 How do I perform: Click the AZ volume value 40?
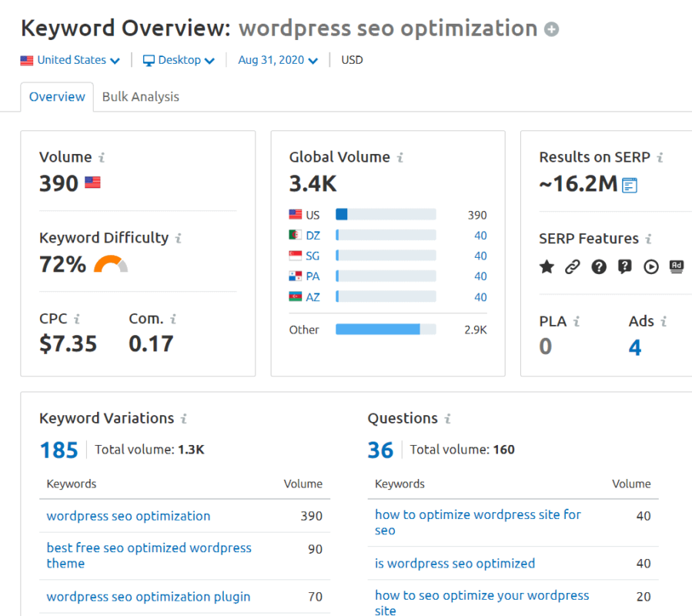[x=480, y=297]
